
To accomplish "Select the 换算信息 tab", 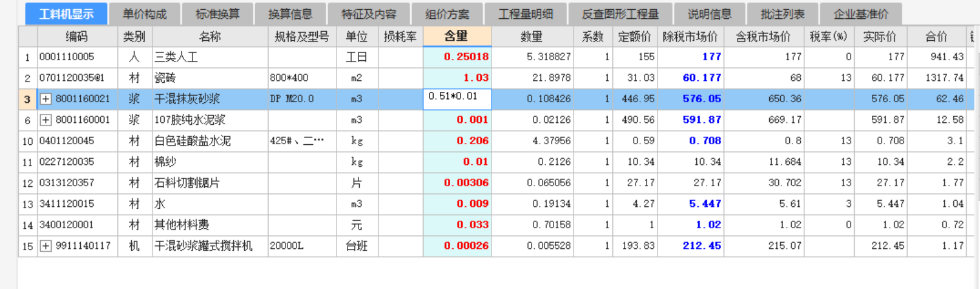I will (x=290, y=14).
